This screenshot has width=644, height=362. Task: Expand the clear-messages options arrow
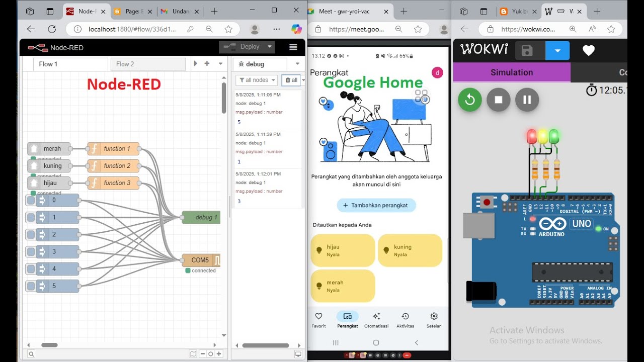pos(303,80)
